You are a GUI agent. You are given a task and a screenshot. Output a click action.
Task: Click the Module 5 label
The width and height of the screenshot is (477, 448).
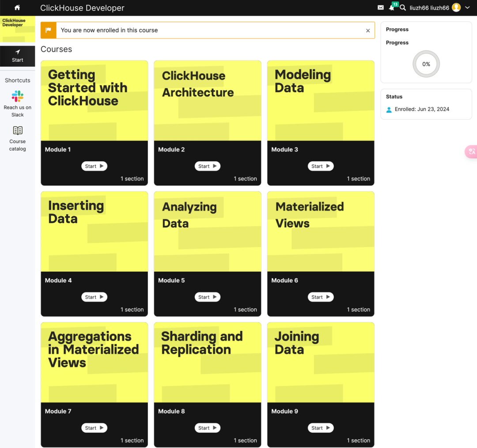[171, 281]
